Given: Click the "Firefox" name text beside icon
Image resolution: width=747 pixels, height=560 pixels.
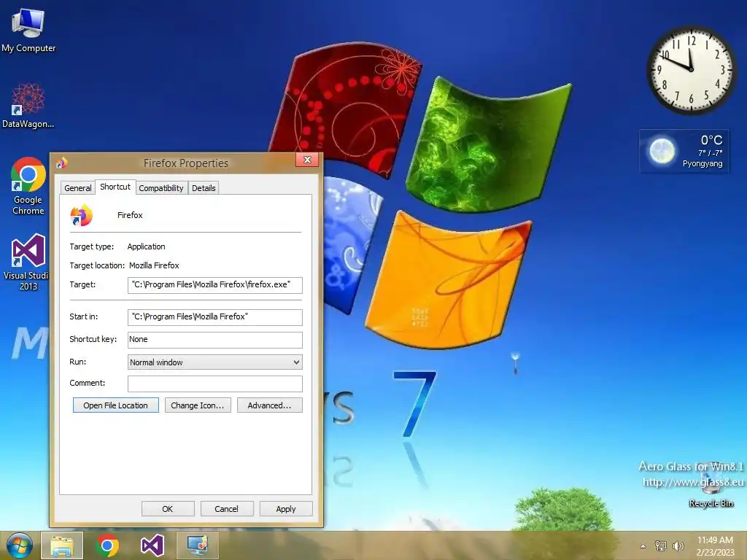Looking at the screenshot, I should click(130, 215).
